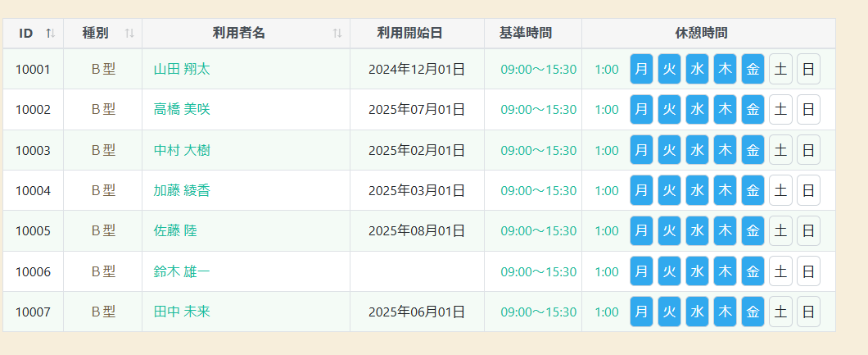This screenshot has width=868, height=355.
Task: Toggle 火 for user 鈴木 雄一
Action: click(x=669, y=271)
